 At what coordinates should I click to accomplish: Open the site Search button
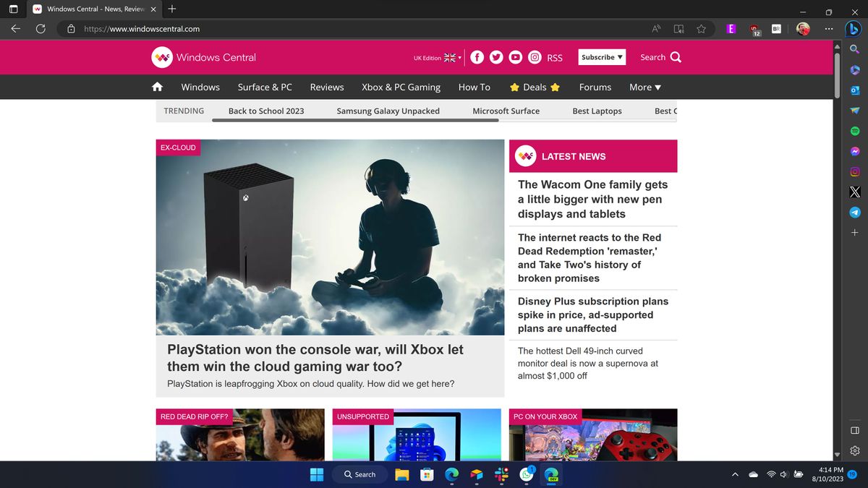click(x=660, y=57)
